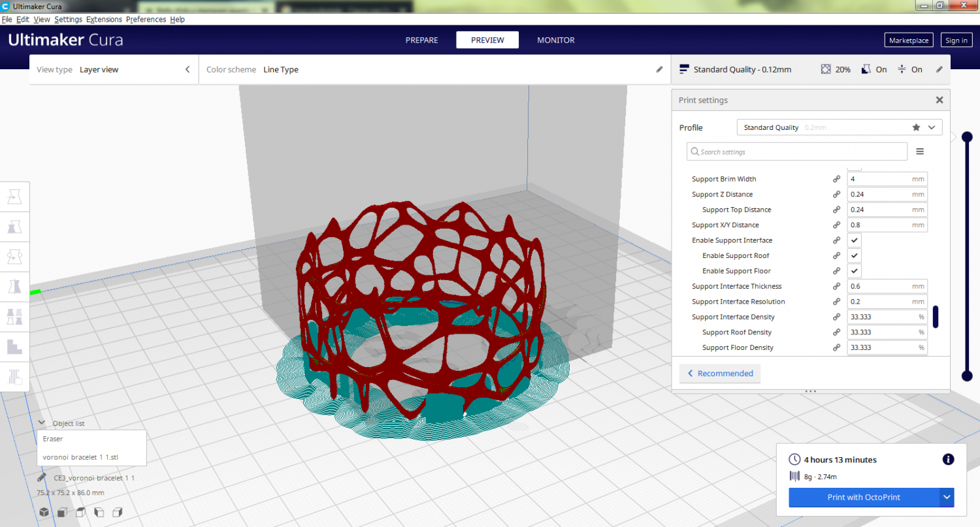Click the Support Interface Resolution value field
Viewport: 980px width, 527px height.
887,302
